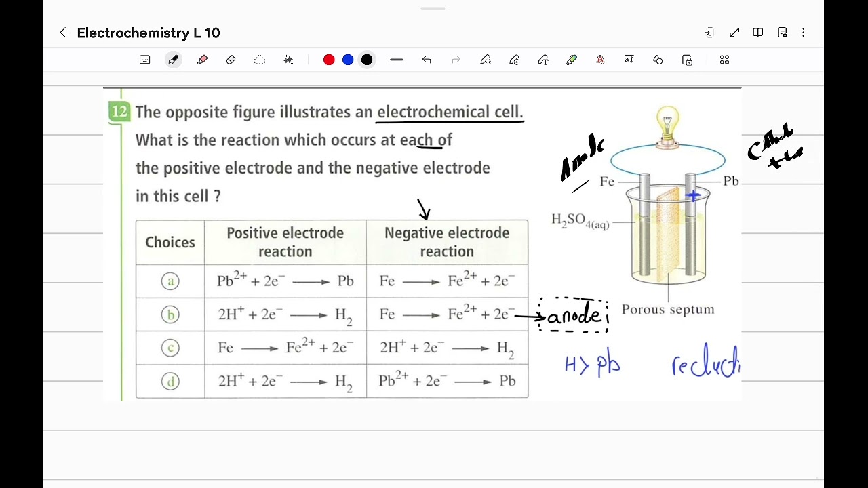Select the pen icon with circle badge
868x488 pixels.
tap(515, 60)
